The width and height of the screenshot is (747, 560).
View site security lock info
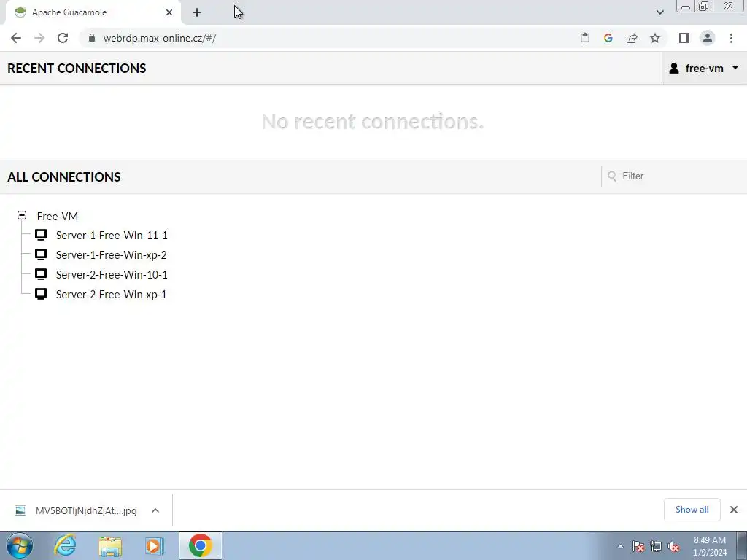[92, 38]
